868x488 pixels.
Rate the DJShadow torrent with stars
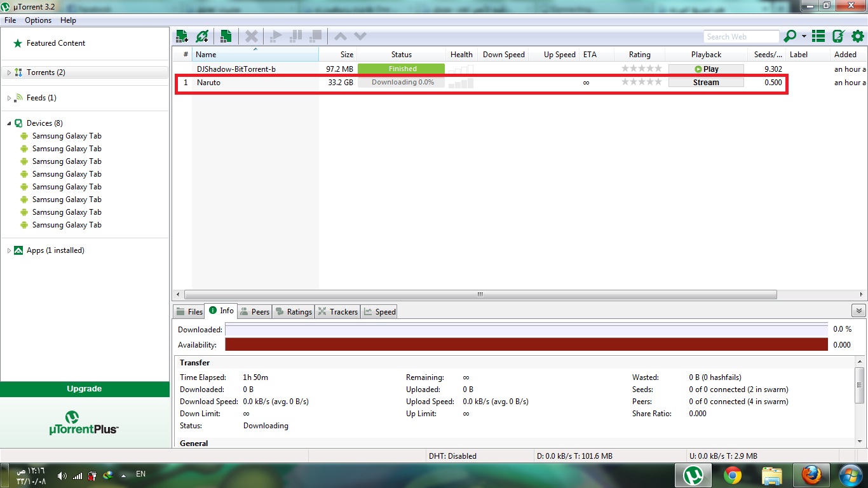642,69
